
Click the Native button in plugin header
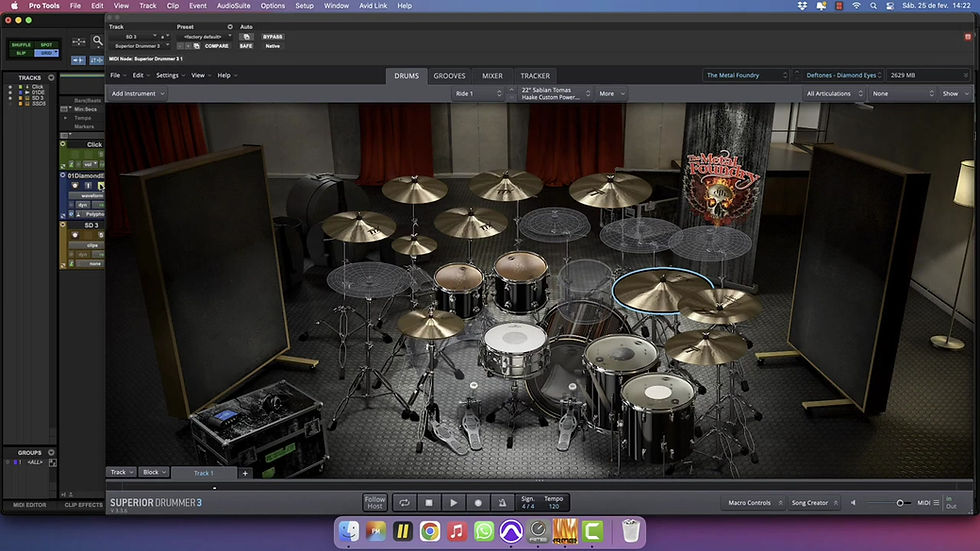[272, 46]
